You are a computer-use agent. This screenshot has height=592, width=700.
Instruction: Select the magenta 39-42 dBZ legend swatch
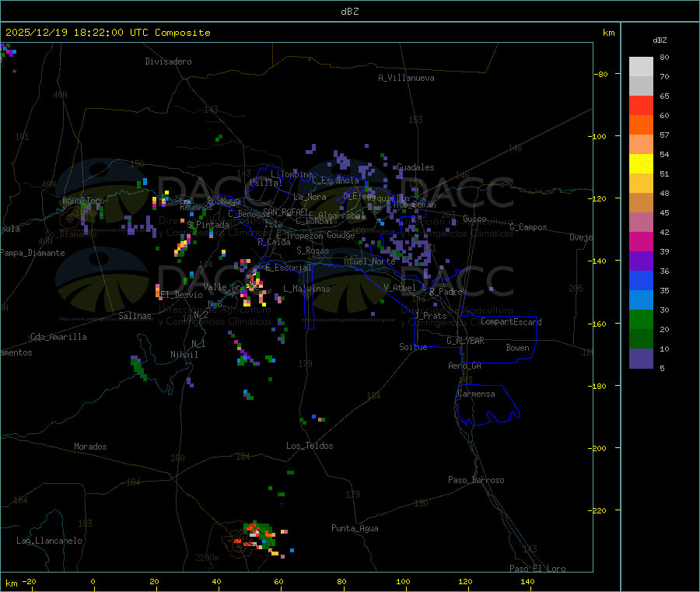(x=641, y=241)
